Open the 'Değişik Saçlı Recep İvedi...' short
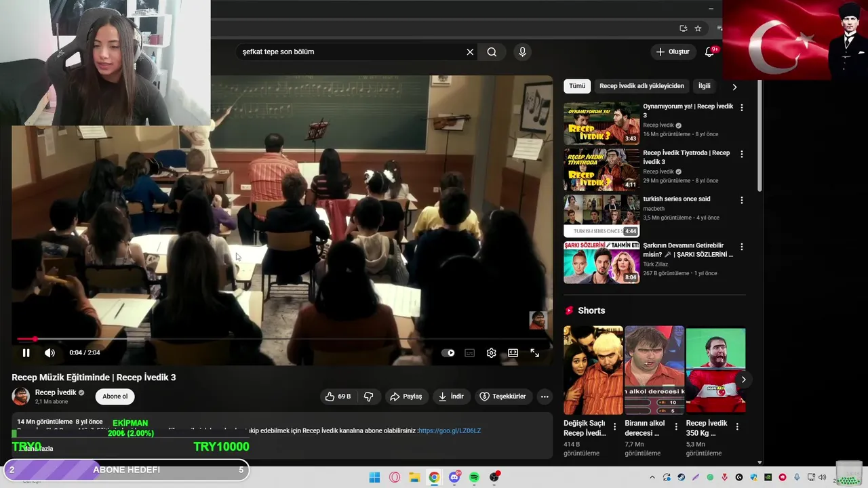 click(x=593, y=370)
